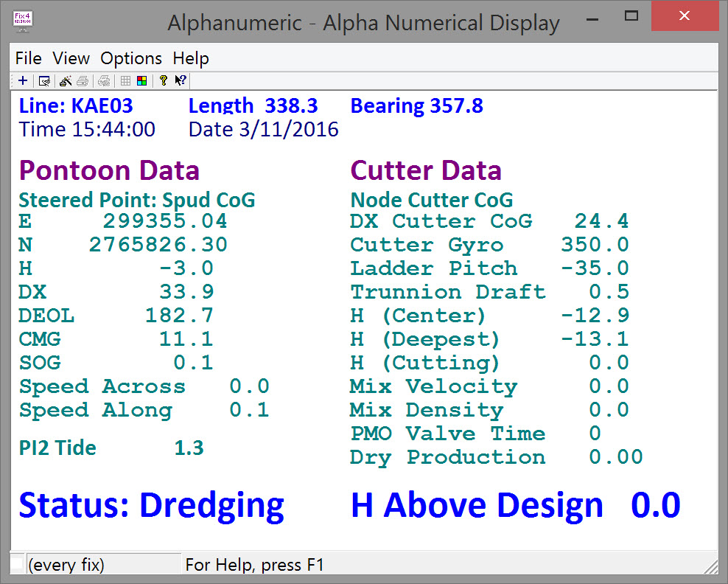Click the 'SOG' label
728x584 pixels.
(40, 363)
